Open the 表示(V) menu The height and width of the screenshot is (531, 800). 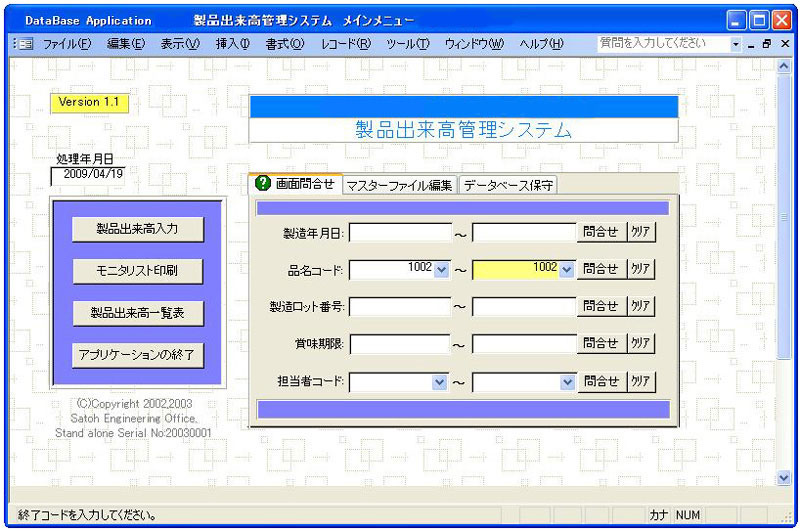click(180, 44)
